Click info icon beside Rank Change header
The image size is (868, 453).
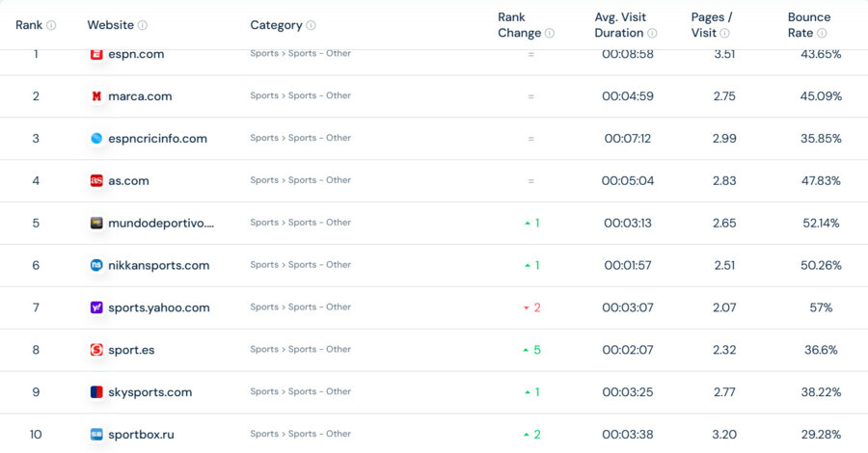pos(549,33)
